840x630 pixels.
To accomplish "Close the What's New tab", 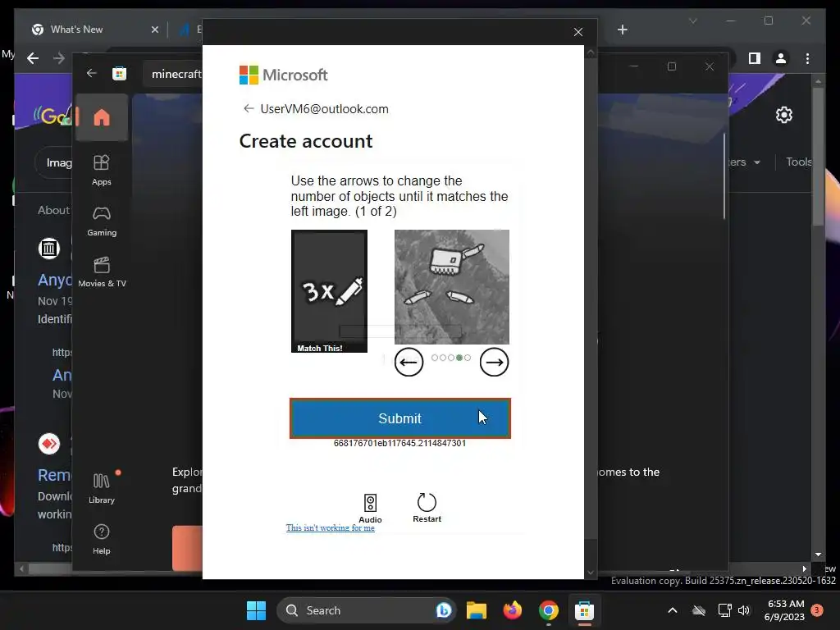I will [155, 30].
